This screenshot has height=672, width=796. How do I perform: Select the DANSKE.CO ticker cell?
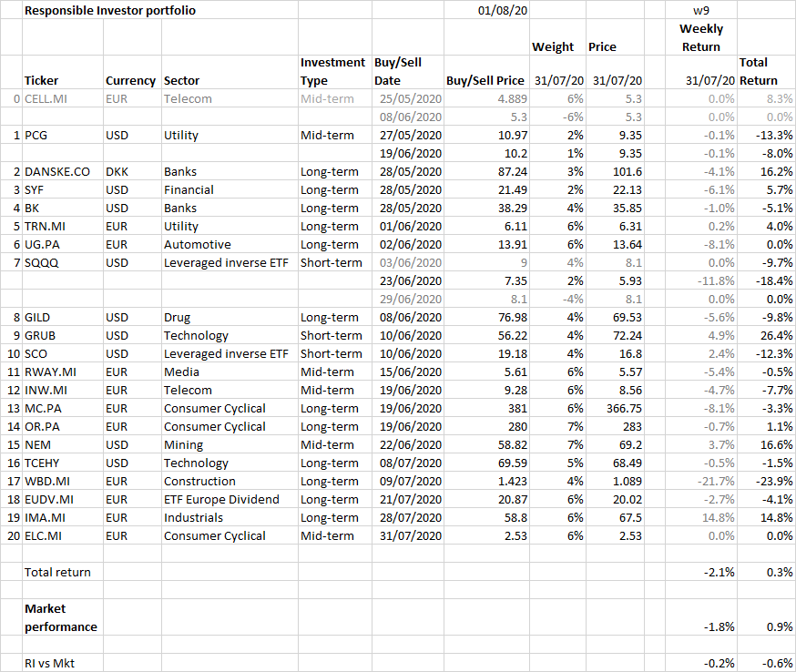pos(57,171)
